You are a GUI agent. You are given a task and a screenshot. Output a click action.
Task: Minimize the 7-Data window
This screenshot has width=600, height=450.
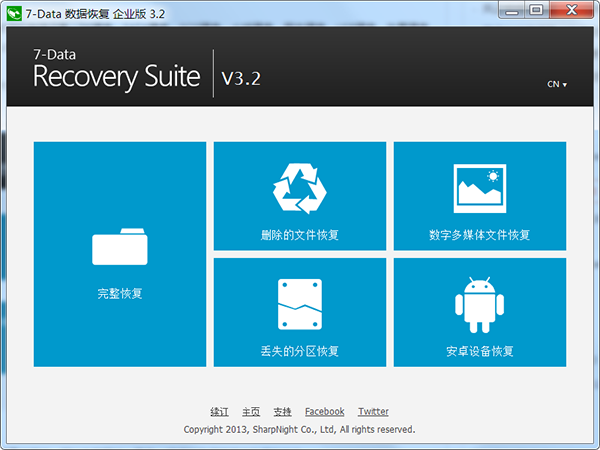click(511, 10)
